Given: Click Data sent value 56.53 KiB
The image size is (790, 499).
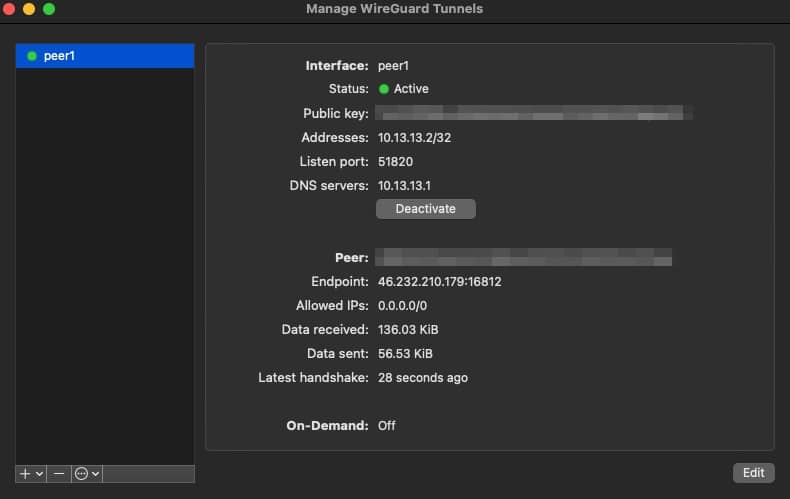Looking at the screenshot, I should pos(405,354).
